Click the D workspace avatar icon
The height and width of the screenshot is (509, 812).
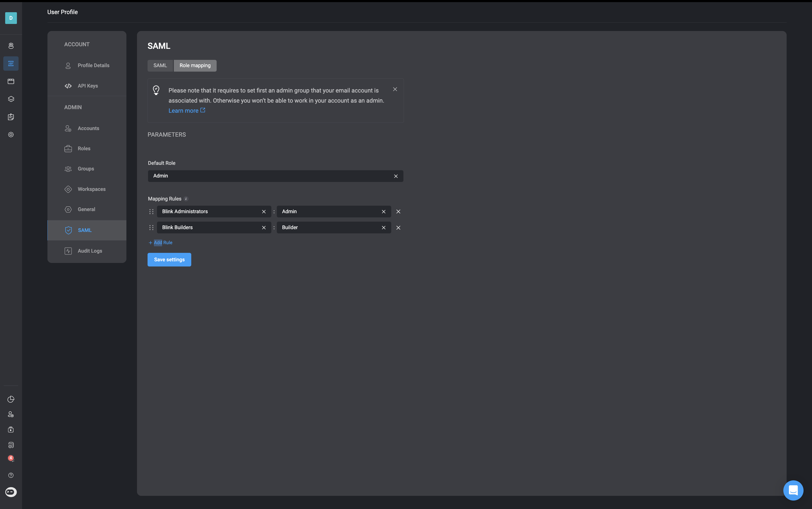point(11,18)
